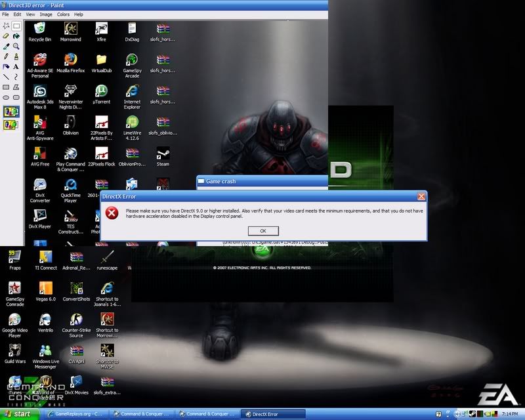This screenshot has width=525, height=420.
Task: Close the DirectX Error dialog with X
Action: pos(421,197)
